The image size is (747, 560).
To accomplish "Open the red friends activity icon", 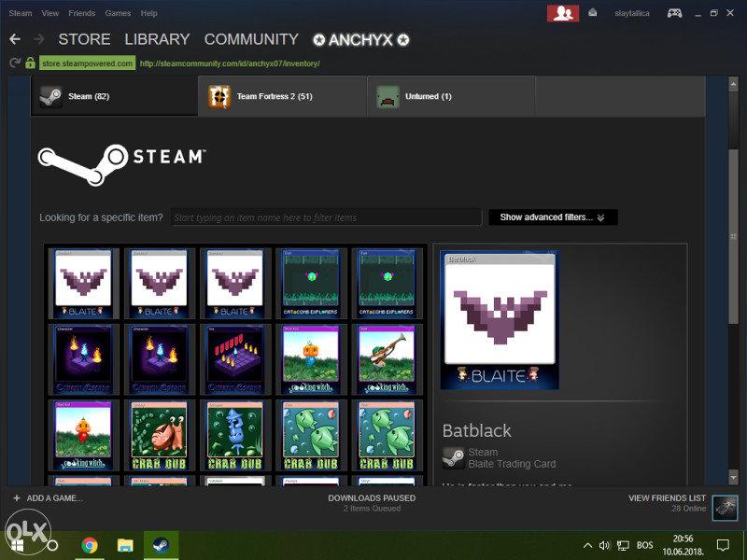I will pyautogui.click(x=563, y=13).
